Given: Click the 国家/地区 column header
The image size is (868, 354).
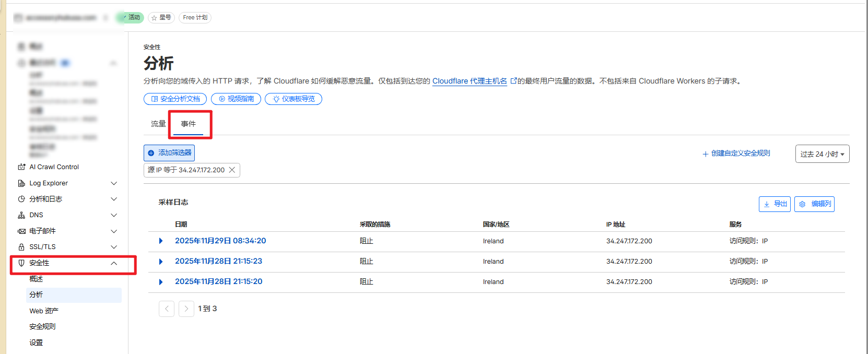Looking at the screenshot, I should [x=496, y=225].
